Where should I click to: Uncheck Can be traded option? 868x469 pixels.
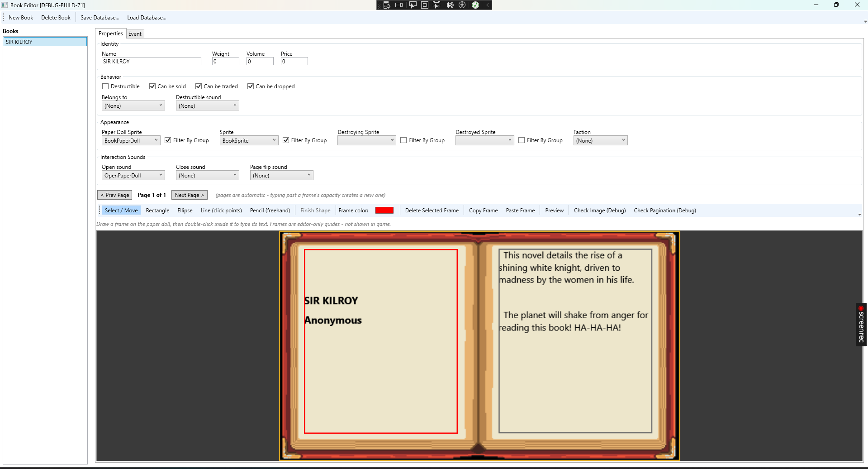199,86
